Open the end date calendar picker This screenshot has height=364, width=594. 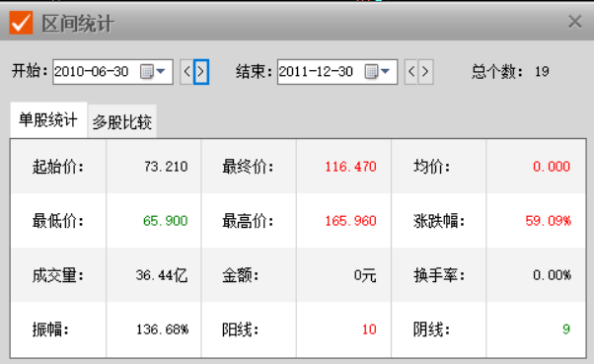point(371,71)
